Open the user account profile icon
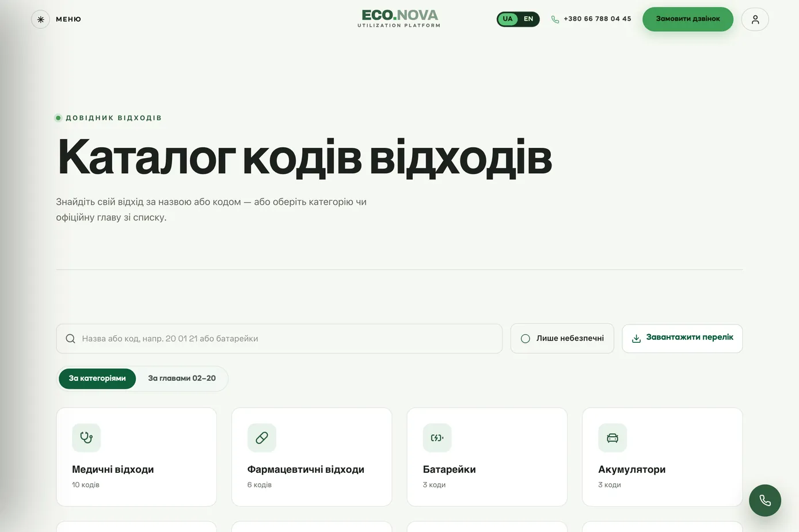The width and height of the screenshot is (799, 532). (755, 19)
